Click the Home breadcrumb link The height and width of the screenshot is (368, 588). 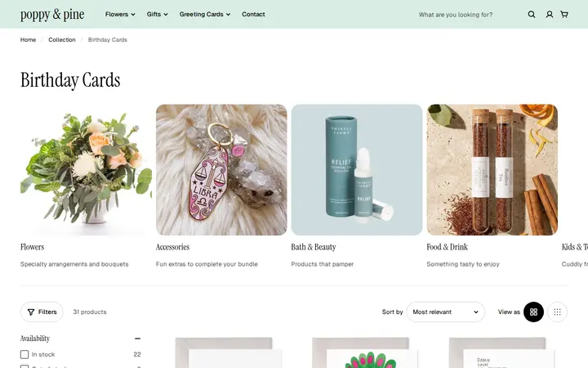point(28,40)
